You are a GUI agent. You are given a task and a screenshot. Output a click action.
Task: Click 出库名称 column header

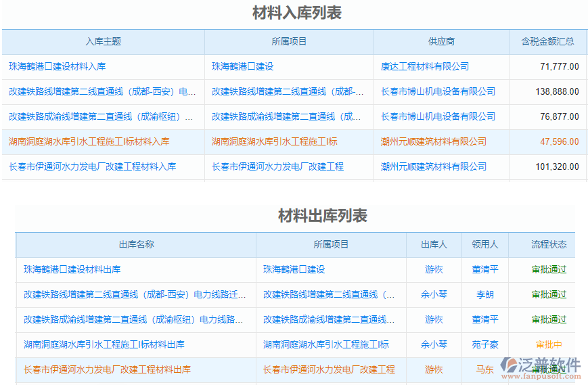tap(136, 244)
